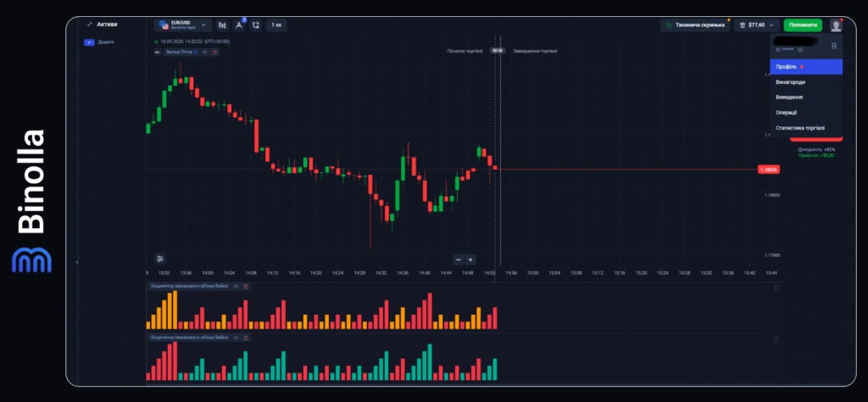This screenshot has height=402, width=868.
Task: Click the green Поповнити button
Action: (x=802, y=25)
